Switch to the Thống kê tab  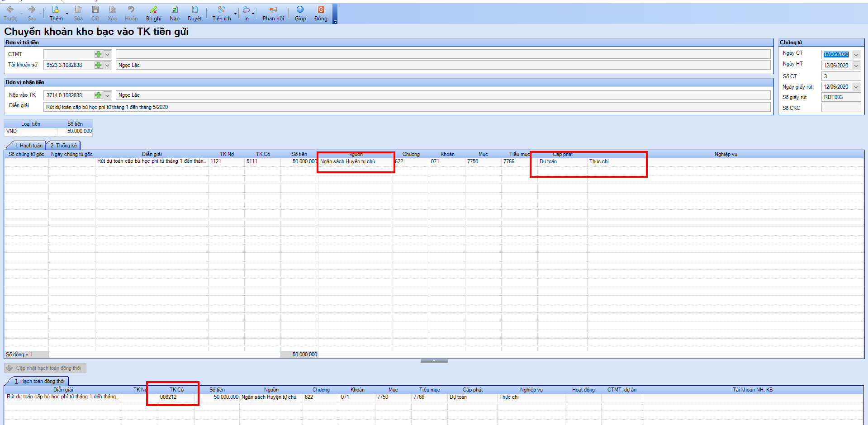click(x=63, y=146)
